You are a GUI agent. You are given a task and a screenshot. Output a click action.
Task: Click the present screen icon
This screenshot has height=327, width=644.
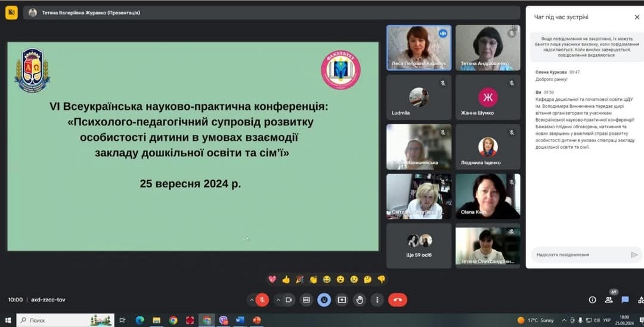click(342, 300)
